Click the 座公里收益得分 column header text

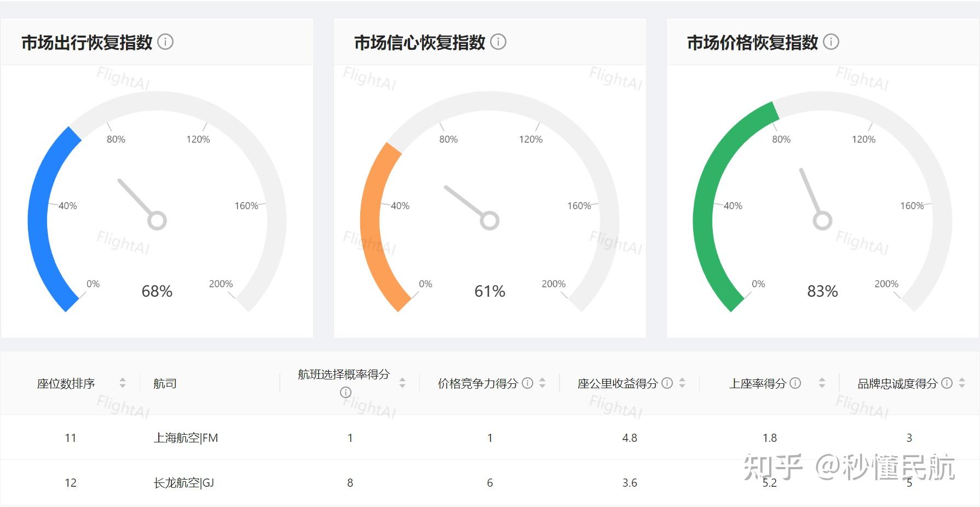click(618, 384)
